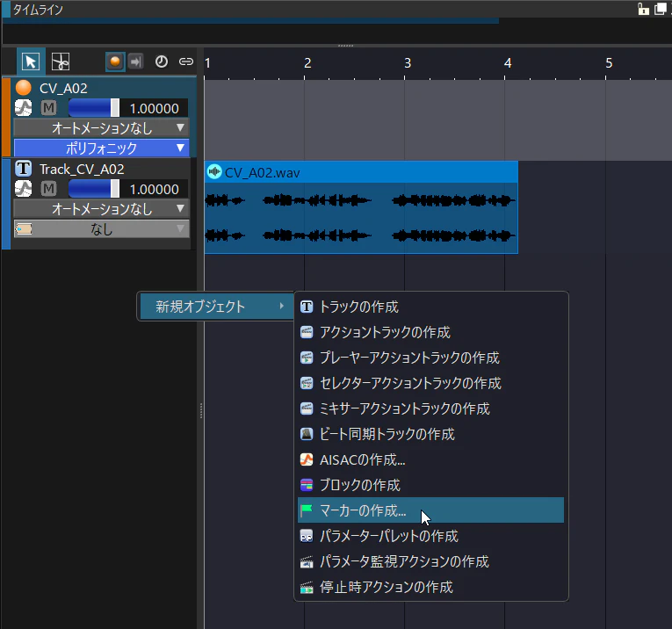Choose ミキサーアクショントラックの作成
The image size is (672, 629).
pyautogui.click(x=430, y=408)
